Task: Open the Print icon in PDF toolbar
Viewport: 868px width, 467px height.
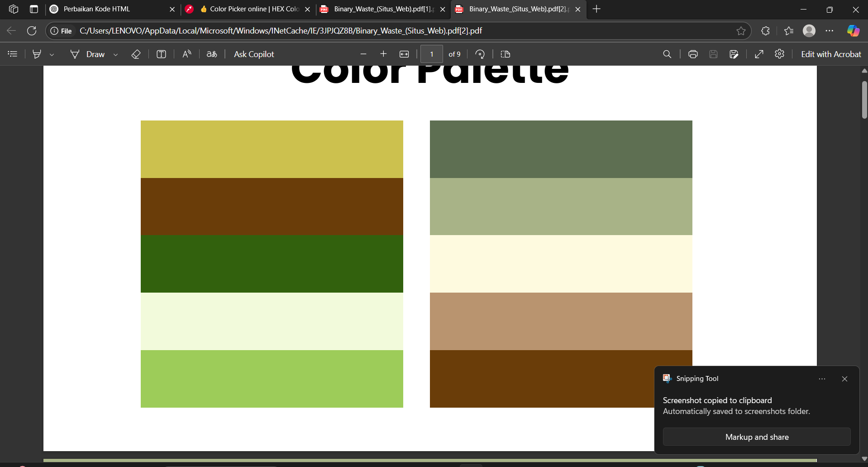Action: [692, 54]
